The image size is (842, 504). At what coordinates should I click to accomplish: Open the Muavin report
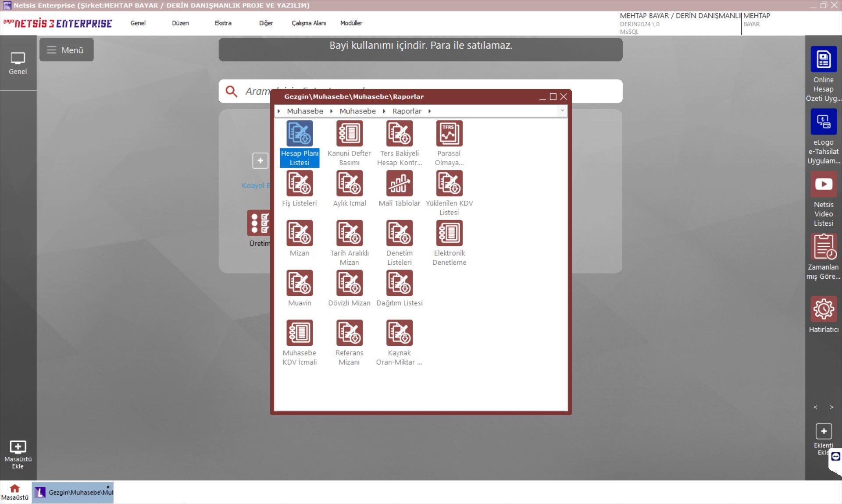(x=300, y=284)
